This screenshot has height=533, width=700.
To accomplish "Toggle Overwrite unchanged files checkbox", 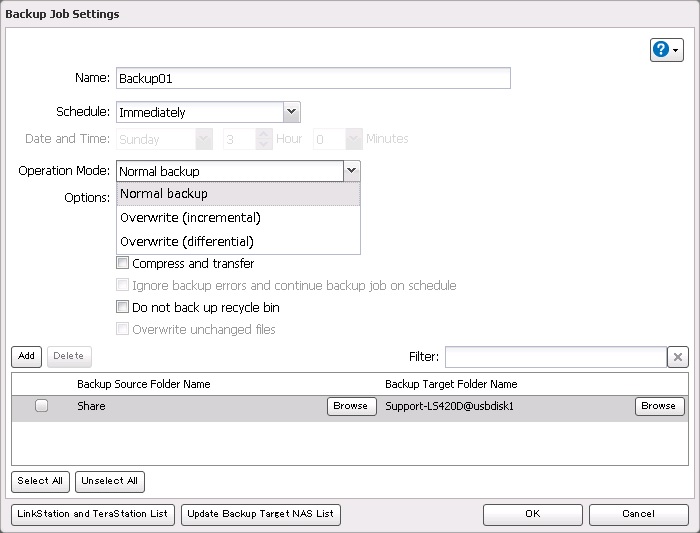I will coord(122,329).
